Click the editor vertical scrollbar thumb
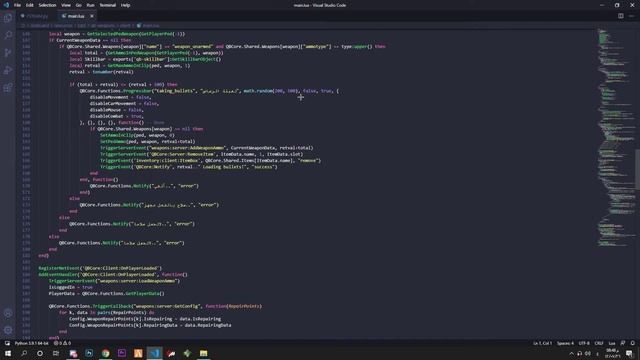 [x=637, y=169]
